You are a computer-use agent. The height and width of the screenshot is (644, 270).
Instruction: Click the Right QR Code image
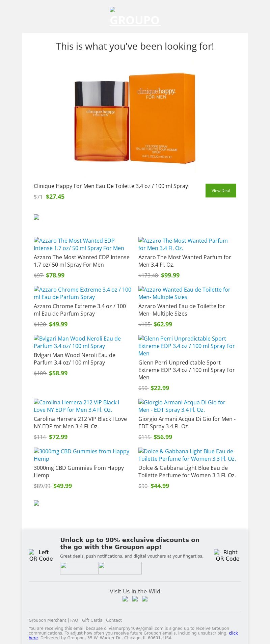coord(227,555)
